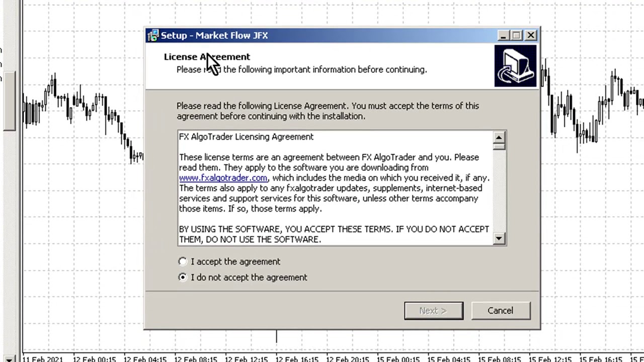Image resolution: width=644 pixels, height=362 pixels.
Task: Click the "15 Feb 00:15" chart time label
Action: tap(399, 359)
